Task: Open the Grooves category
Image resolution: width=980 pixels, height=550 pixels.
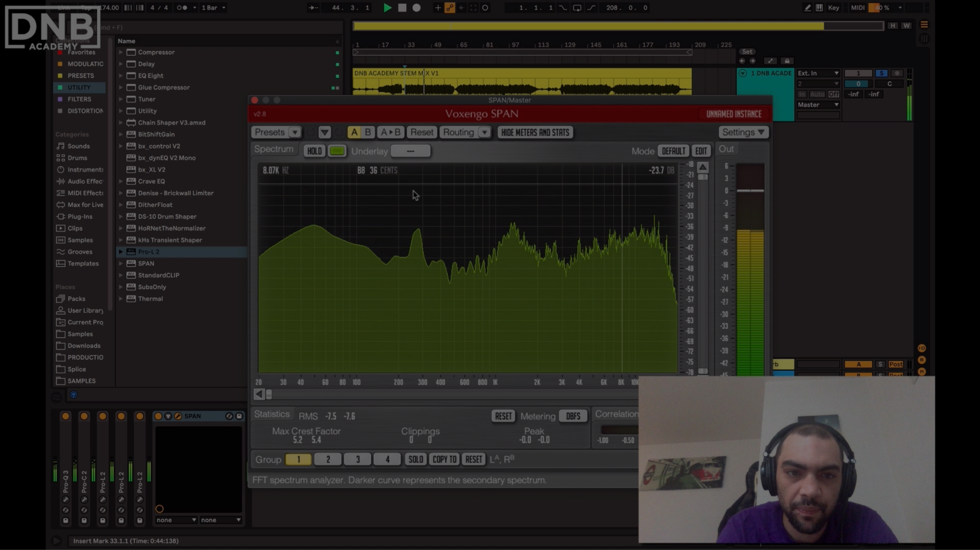Action: click(79, 252)
